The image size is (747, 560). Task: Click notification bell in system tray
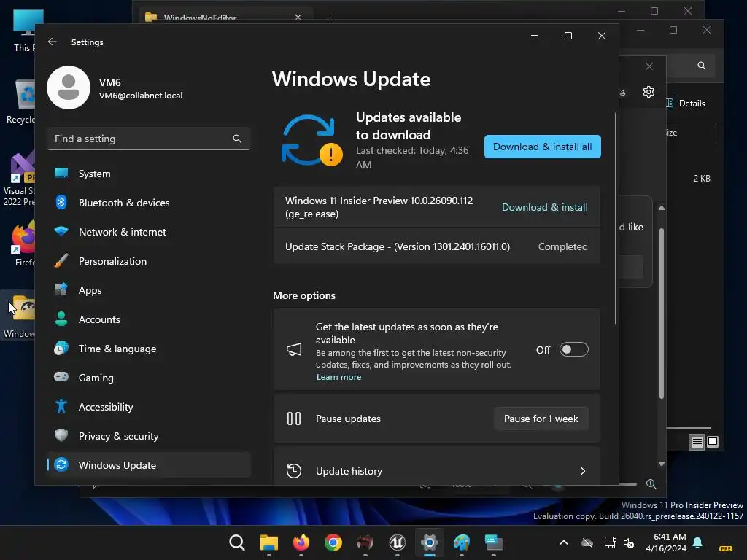tap(697, 542)
